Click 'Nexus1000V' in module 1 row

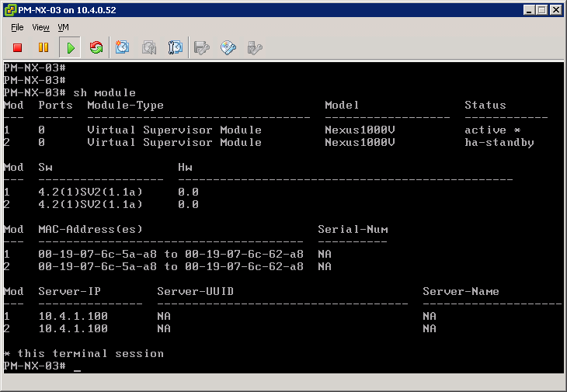(x=360, y=130)
